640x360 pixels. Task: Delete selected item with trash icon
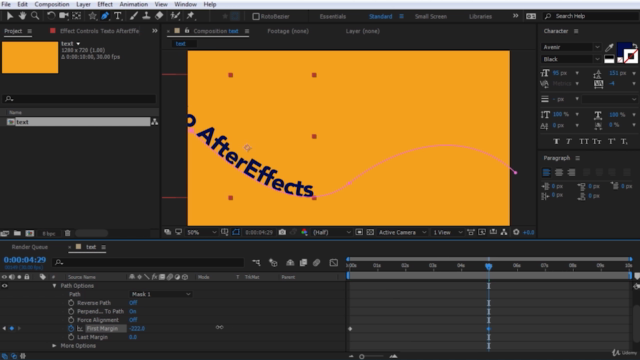click(x=67, y=233)
